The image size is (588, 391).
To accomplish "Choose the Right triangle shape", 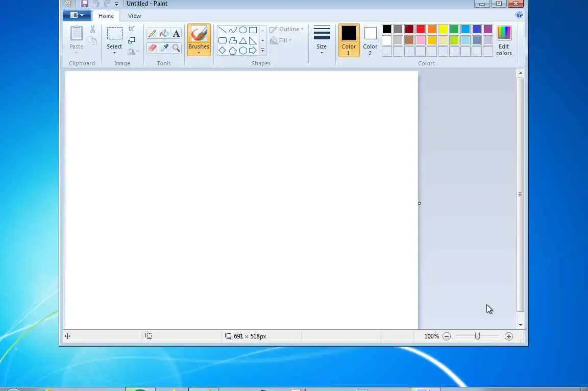I will point(253,40).
